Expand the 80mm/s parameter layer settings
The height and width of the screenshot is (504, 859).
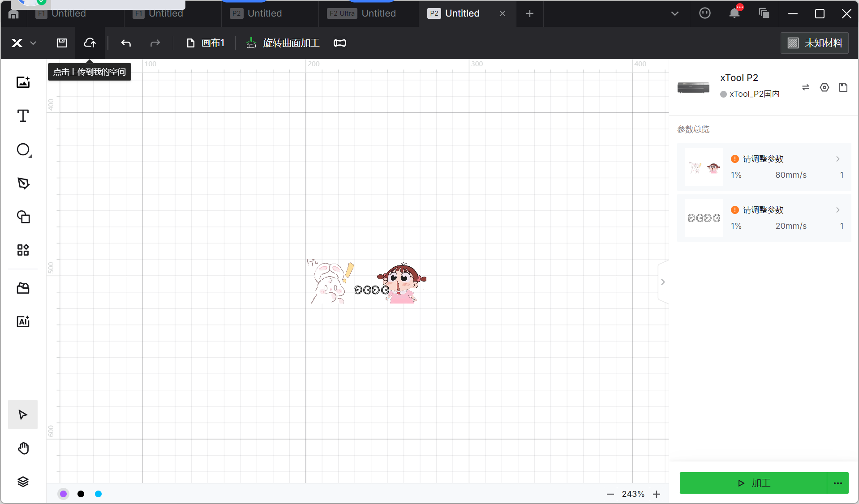(x=838, y=159)
